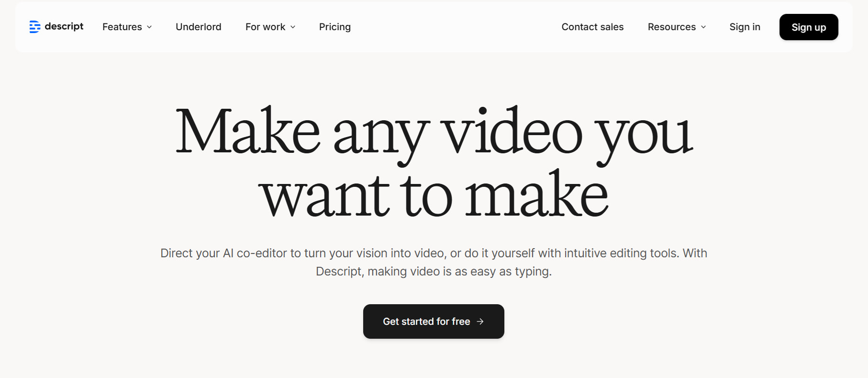The width and height of the screenshot is (868, 378).
Task: Navigate to Pricing
Action: [x=334, y=27]
